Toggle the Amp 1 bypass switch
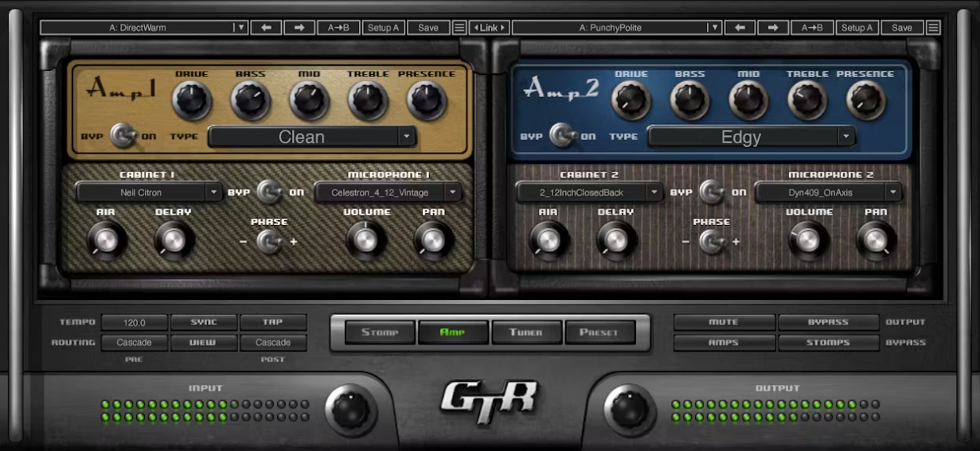This screenshot has width=980, height=451. click(x=123, y=136)
